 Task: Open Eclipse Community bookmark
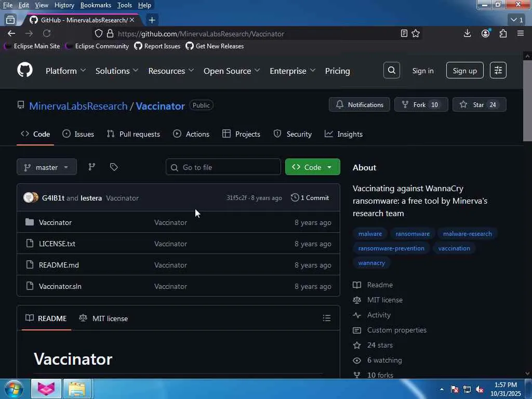[x=97, y=46]
